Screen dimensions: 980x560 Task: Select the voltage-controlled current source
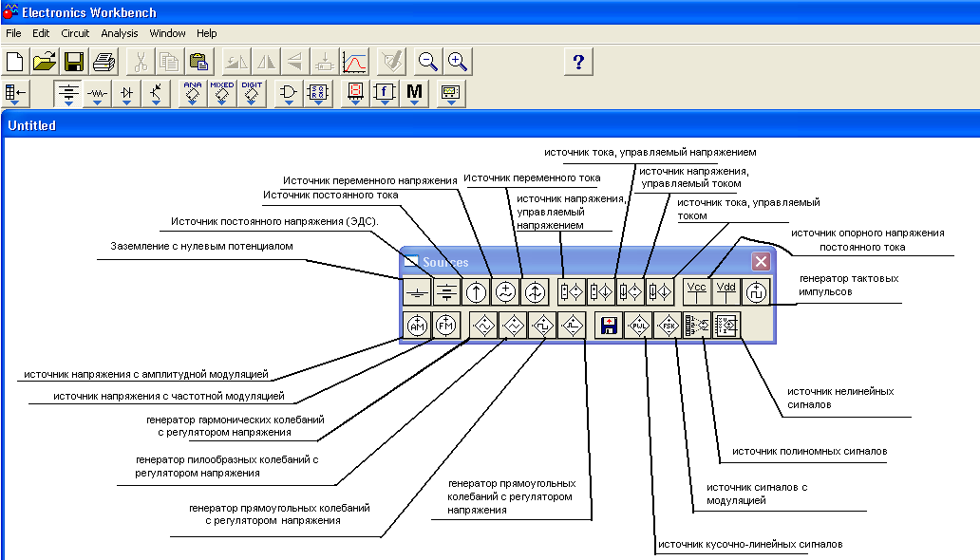click(x=600, y=292)
